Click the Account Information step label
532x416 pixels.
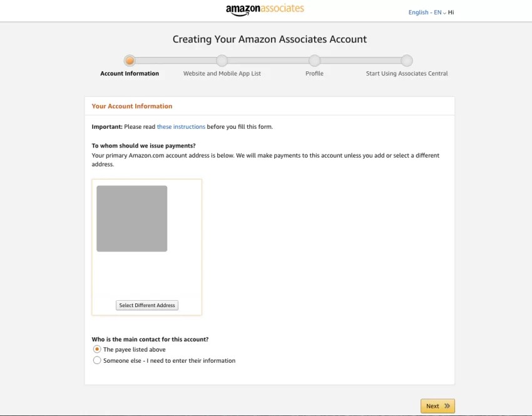click(x=130, y=73)
